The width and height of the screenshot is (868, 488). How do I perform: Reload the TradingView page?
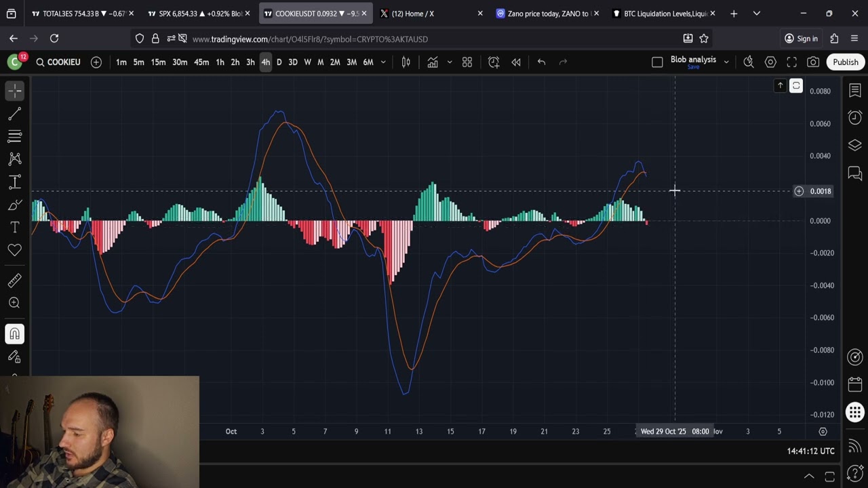pyautogui.click(x=54, y=39)
